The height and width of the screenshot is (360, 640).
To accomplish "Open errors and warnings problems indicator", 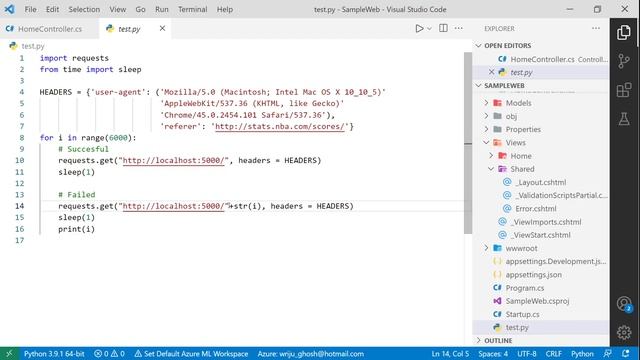I will pos(109,353).
